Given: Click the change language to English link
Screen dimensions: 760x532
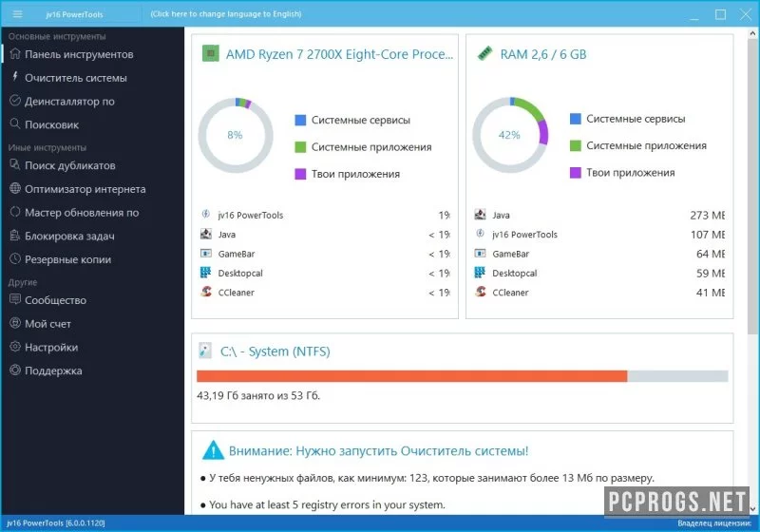Looking at the screenshot, I should (226, 14).
